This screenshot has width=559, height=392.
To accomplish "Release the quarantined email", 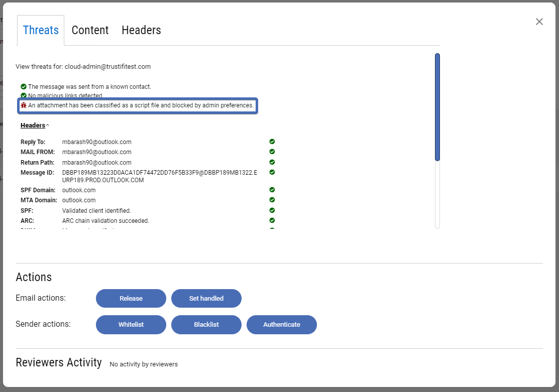I will point(131,298).
